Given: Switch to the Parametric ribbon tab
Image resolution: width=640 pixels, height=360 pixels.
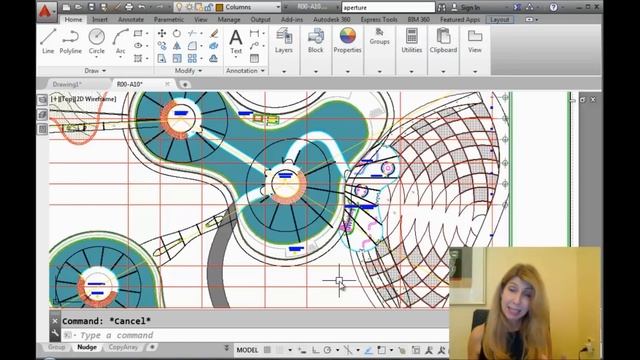Looking at the screenshot, I should point(169,20).
